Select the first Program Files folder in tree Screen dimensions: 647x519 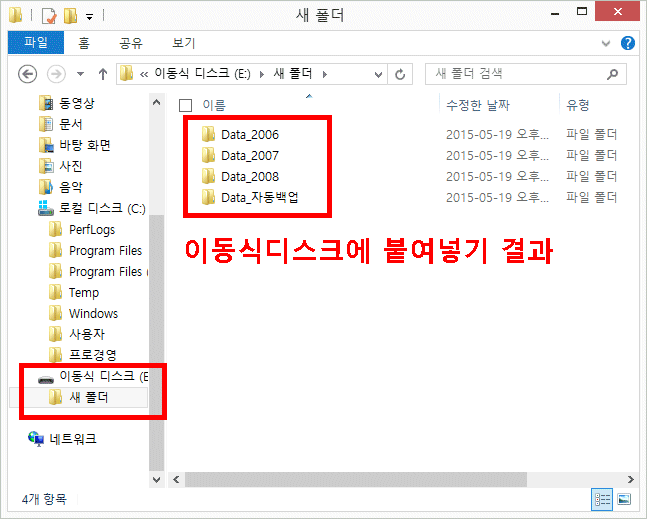(x=95, y=250)
